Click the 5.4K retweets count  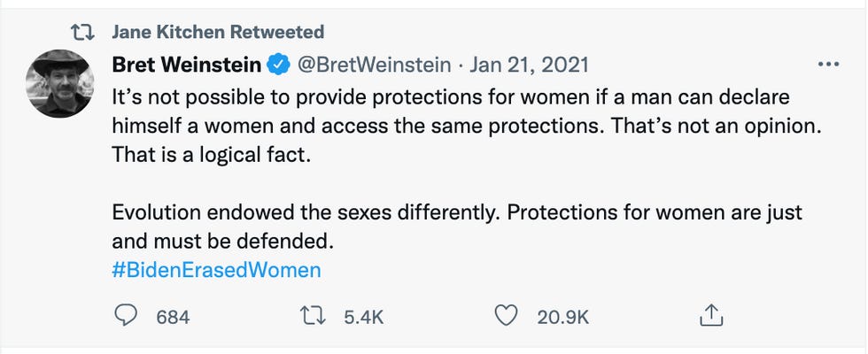pyautogui.click(x=362, y=316)
